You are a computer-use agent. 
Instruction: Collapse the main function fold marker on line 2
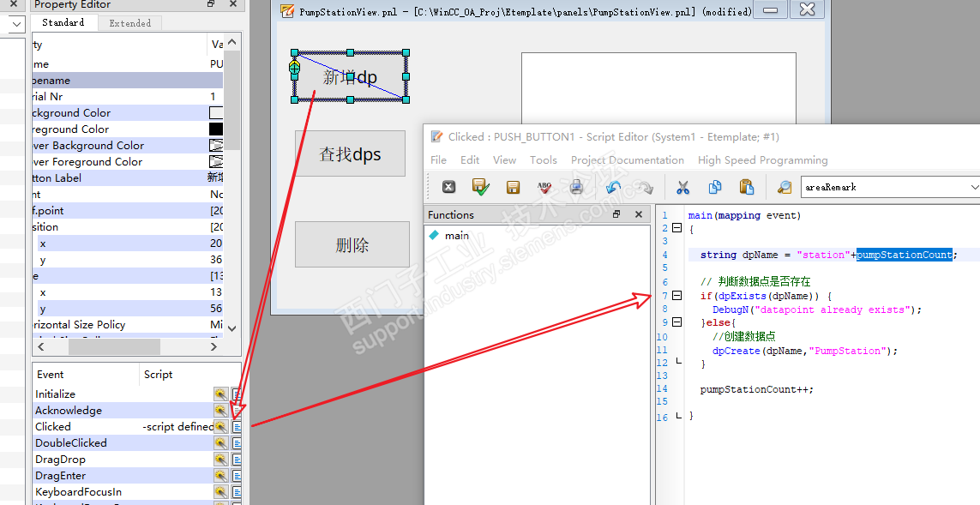pyautogui.click(x=676, y=228)
